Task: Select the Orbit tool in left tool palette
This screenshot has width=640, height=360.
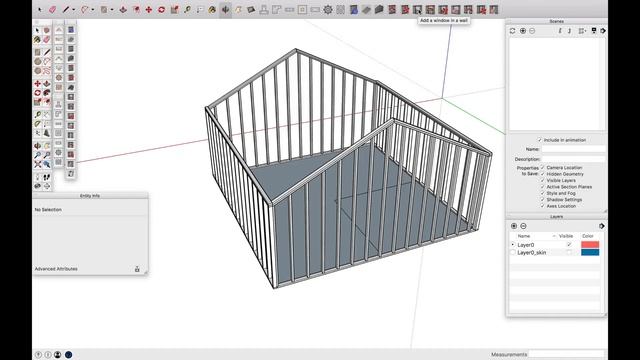Action: pos(38,145)
